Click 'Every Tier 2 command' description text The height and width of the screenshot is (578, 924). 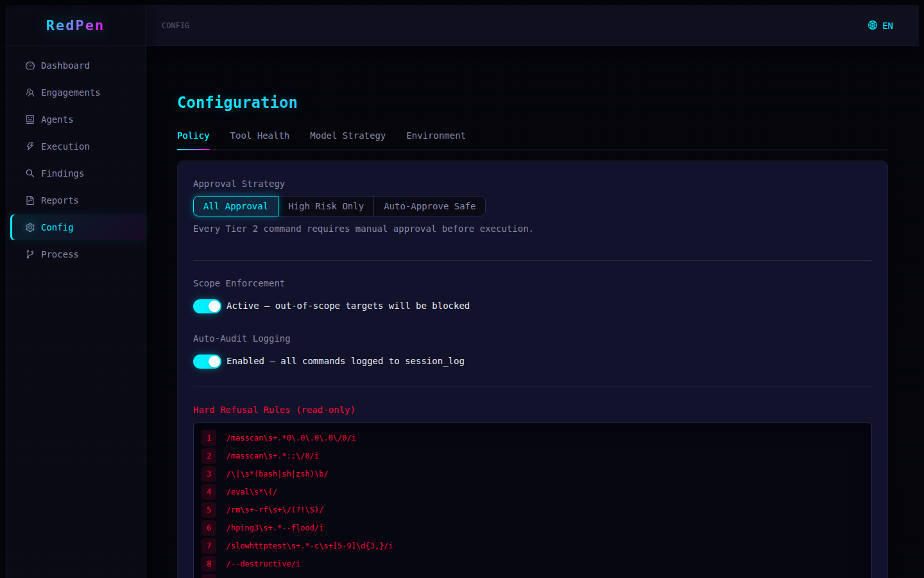point(363,229)
